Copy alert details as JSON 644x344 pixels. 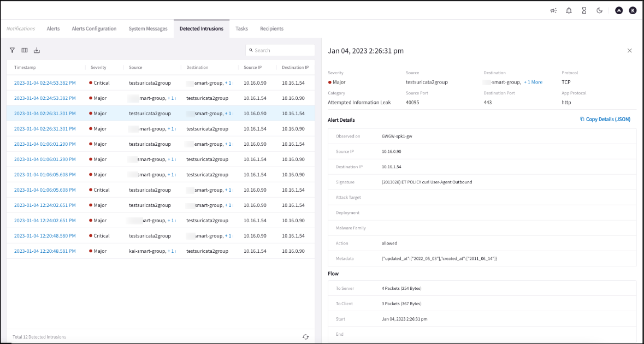coord(605,119)
